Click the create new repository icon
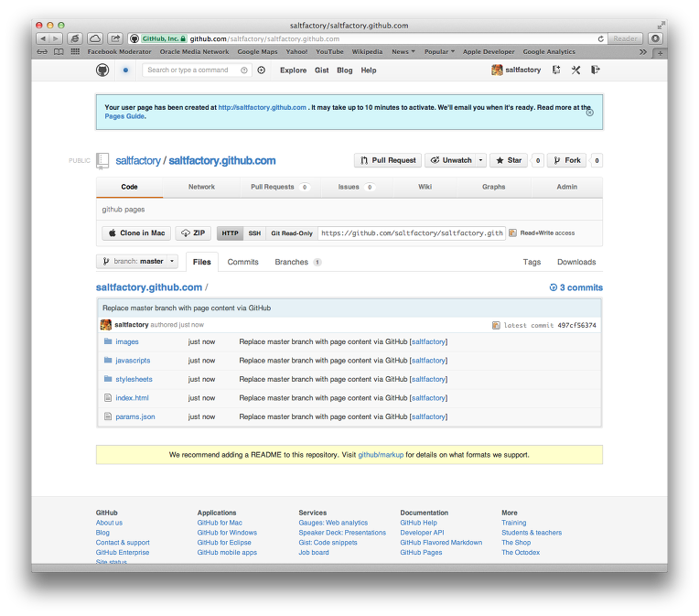699x616 pixels. point(556,70)
